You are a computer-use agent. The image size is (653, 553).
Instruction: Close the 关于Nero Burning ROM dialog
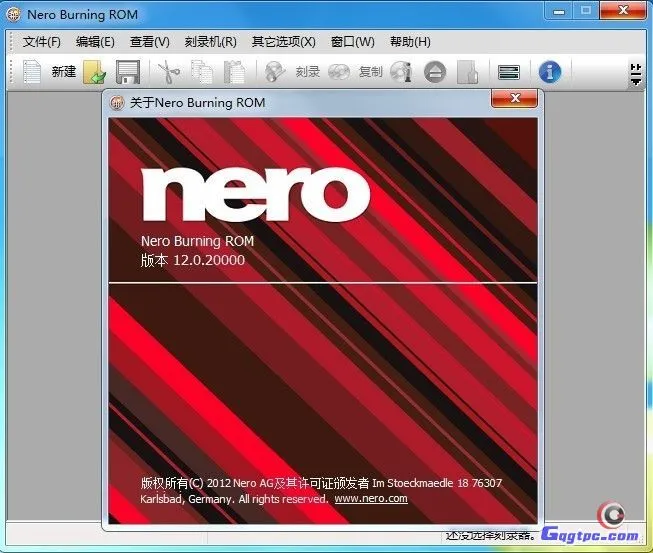515,98
